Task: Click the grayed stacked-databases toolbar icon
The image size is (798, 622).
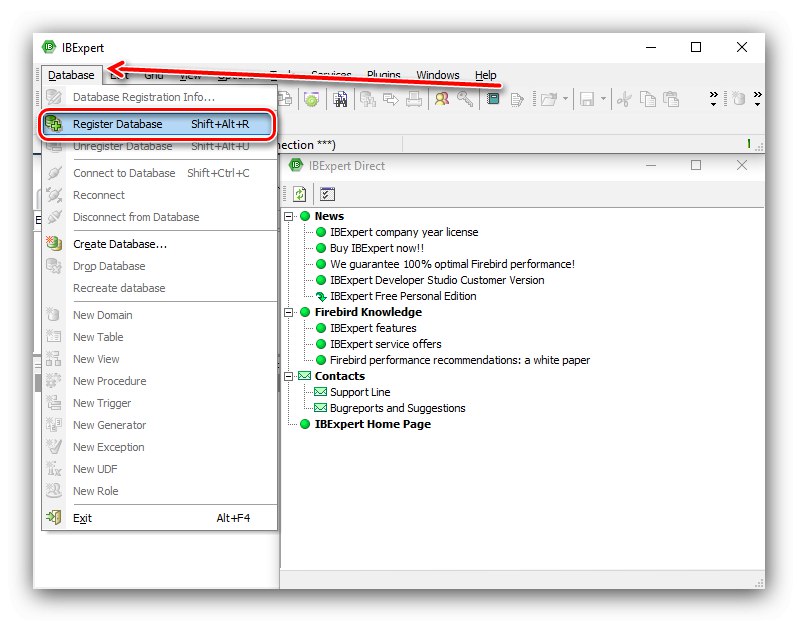Action: click(x=367, y=99)
